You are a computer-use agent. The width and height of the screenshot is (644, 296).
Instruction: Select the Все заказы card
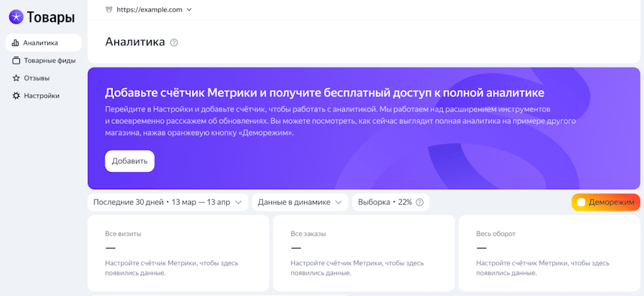(364, 252)
